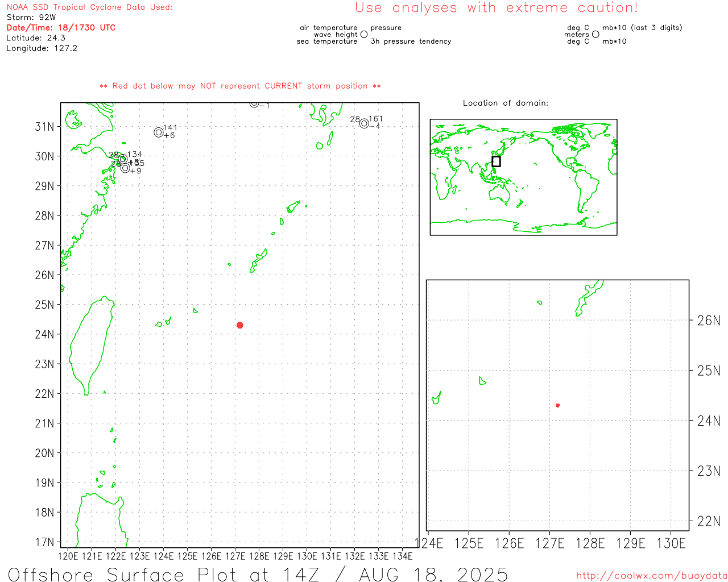This screenshot has height=582, width=728.
Task: Click the legend circle beside 'wave height'
Action: tap(364, 35)
